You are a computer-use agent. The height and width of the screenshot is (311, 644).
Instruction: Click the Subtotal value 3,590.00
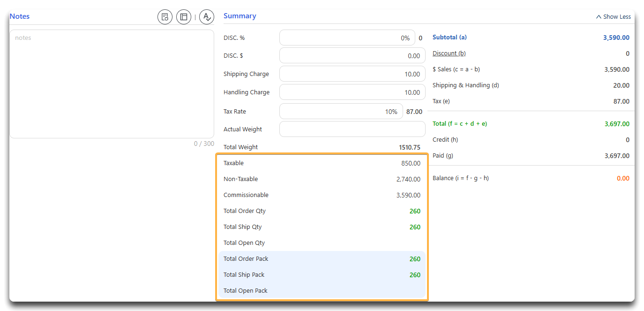pyautogui.click(x=616, y=38)
